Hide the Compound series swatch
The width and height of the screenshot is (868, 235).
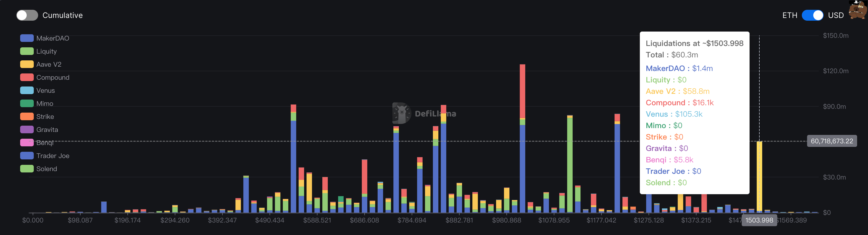[27, 78]
